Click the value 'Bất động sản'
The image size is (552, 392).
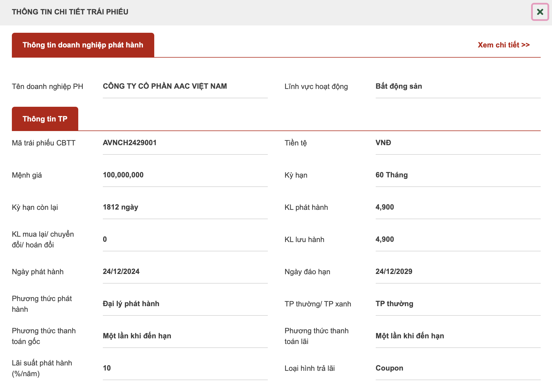[x=399, y=86]
